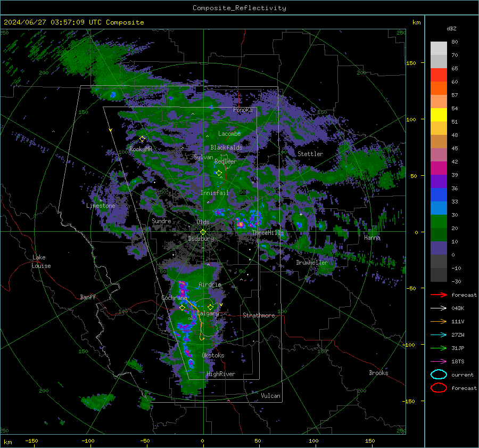Click the Stettler city label
This screenshot has height=448, width=479.
310,154
